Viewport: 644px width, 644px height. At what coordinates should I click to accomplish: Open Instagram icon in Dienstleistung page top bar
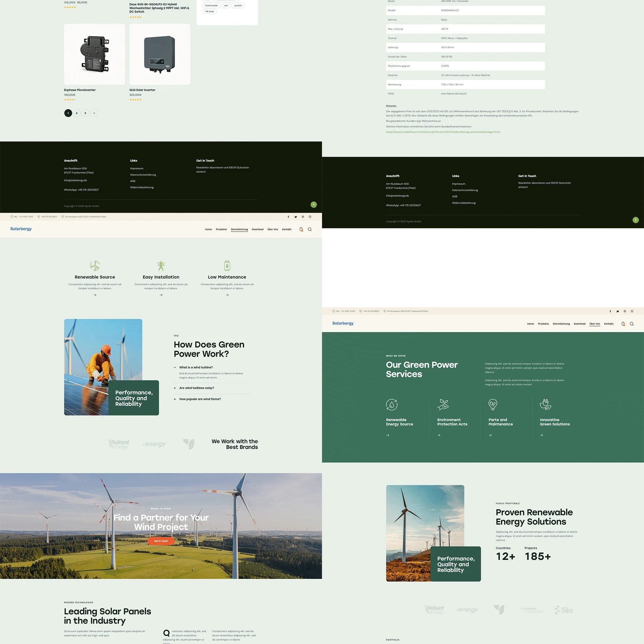point(310,217)
